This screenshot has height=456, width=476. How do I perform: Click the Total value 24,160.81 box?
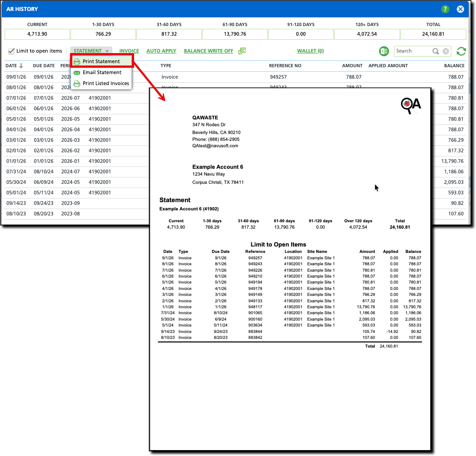coord(433,34)
